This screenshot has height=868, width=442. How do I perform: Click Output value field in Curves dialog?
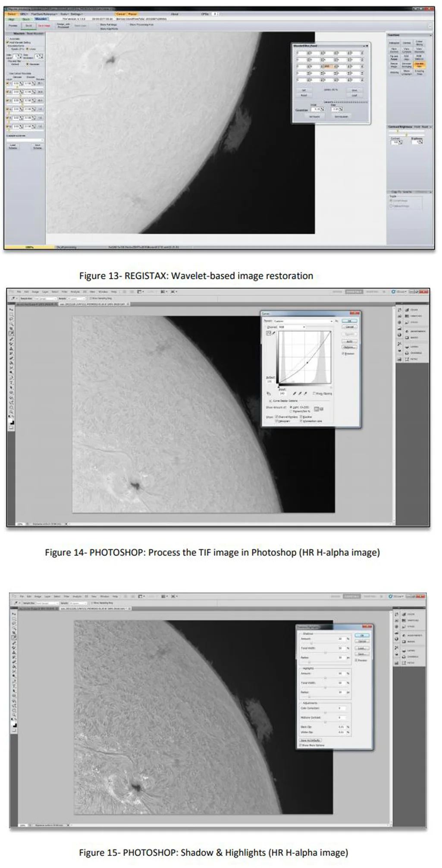(x=270, y=382)
